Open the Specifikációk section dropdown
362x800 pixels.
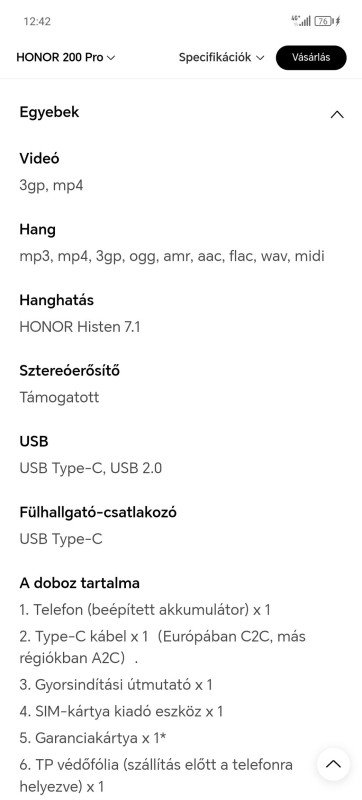(221, 58)
